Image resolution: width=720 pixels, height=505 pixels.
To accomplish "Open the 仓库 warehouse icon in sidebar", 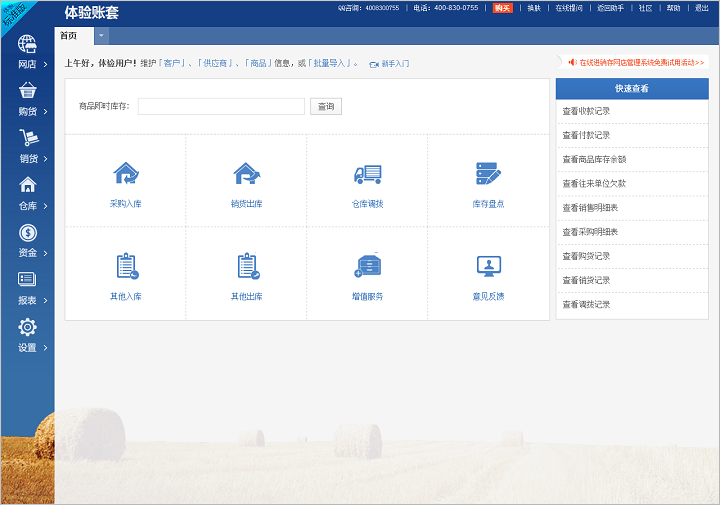I will click(x=28, y=185).
